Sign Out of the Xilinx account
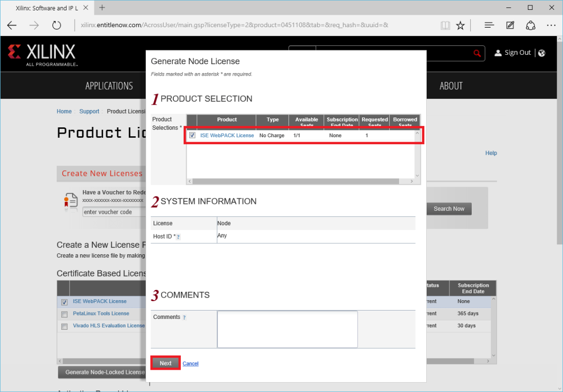Viewport: 563px width, 392px height. (x=517, y=52)
